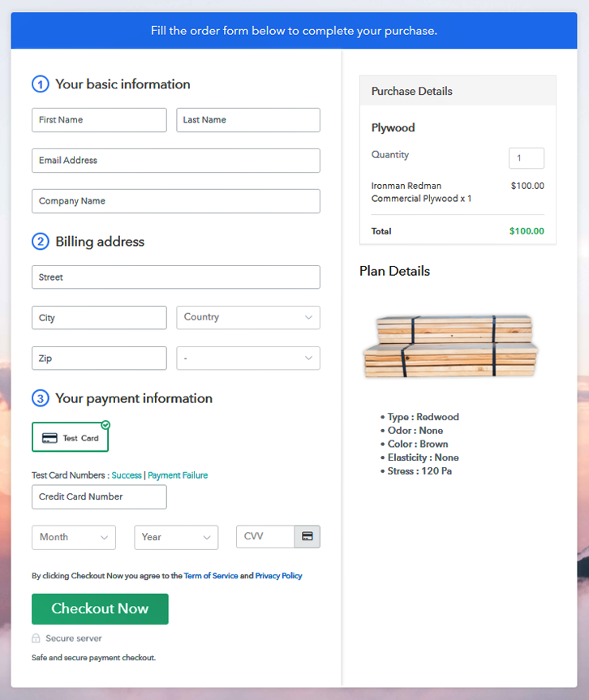589x700 pixels.
Task: Open the Country dropdown
Action: (247, 317)
